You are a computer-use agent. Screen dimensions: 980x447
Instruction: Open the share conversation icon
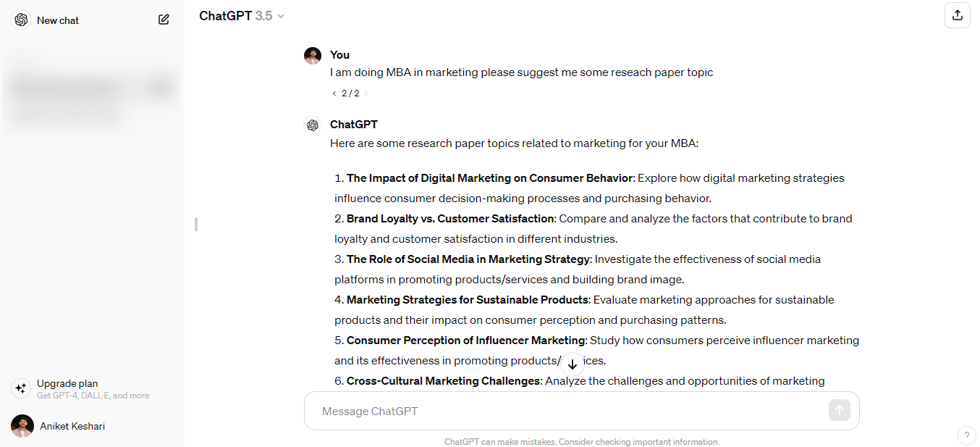coord(957,14)
